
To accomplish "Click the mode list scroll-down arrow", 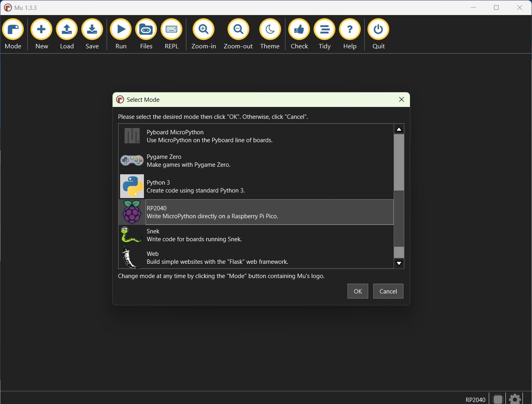I will click(x=399, y=263).
